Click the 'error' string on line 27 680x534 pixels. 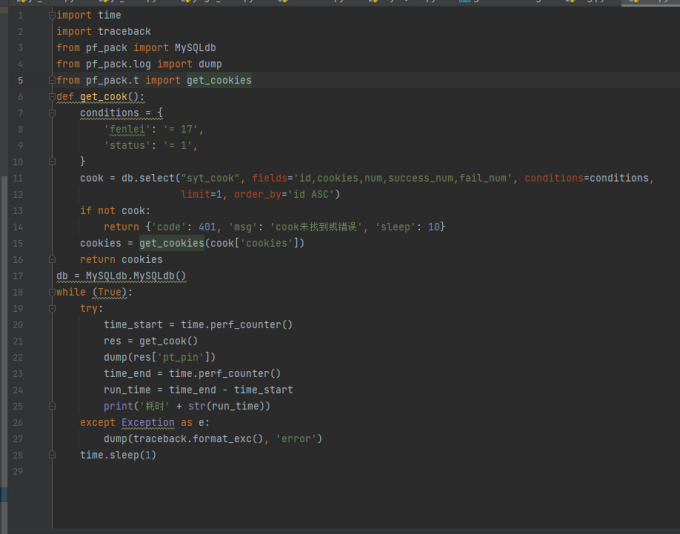click(296, 439)
